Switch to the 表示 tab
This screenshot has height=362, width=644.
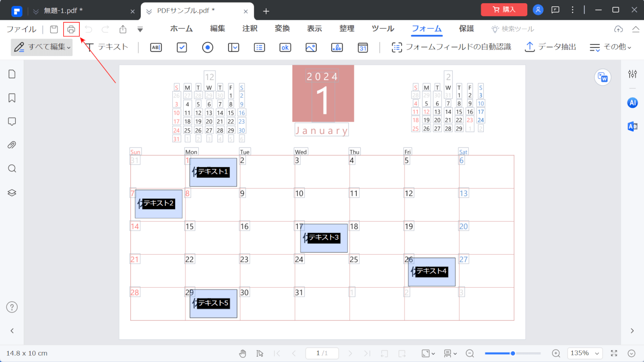pos(315,29)
